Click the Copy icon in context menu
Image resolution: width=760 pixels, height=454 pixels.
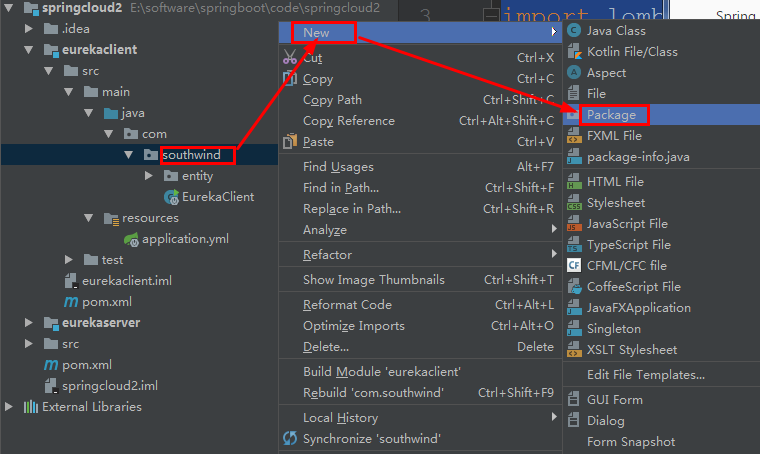click(290, 78)
